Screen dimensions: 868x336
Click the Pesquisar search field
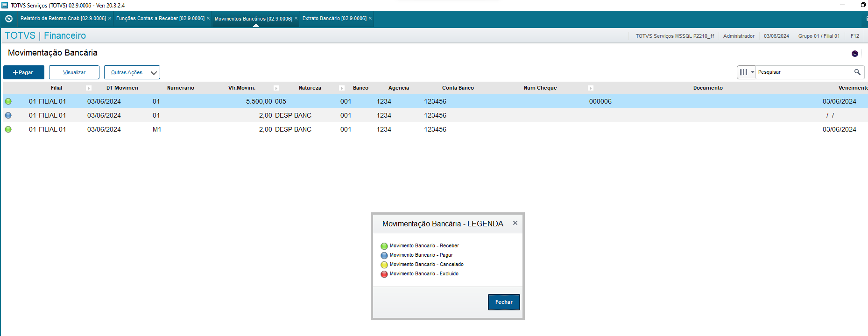coord(804,72)
